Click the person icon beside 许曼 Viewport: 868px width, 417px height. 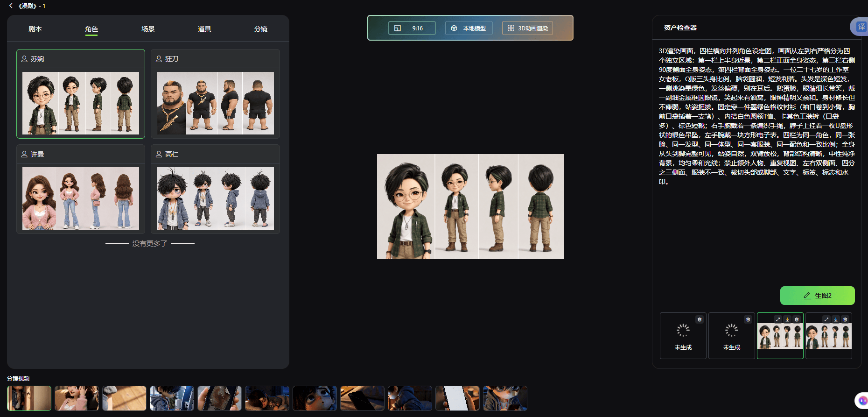24,154
